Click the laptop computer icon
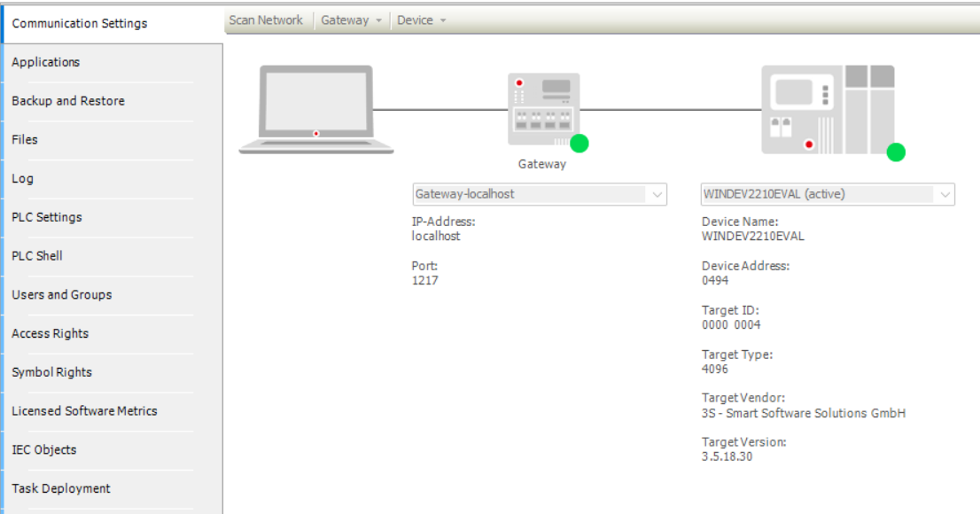The width and height of the screenshot is (980, 514). tap(315, 108)
